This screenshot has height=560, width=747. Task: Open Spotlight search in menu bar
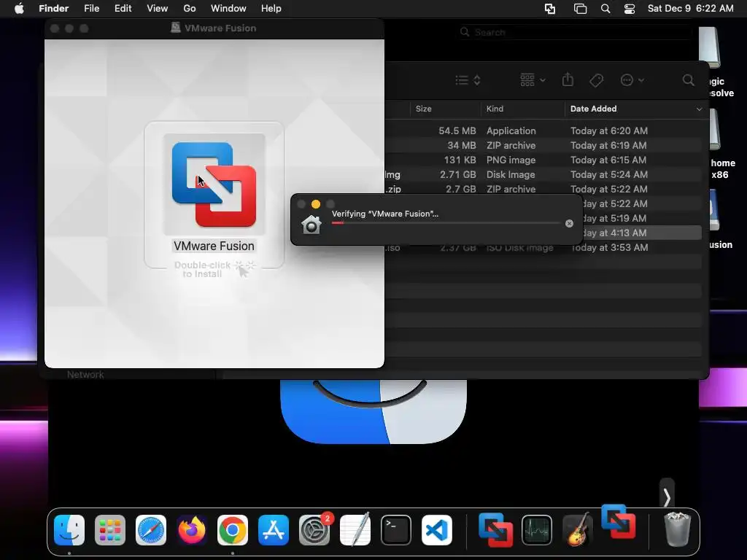(605, 9)
